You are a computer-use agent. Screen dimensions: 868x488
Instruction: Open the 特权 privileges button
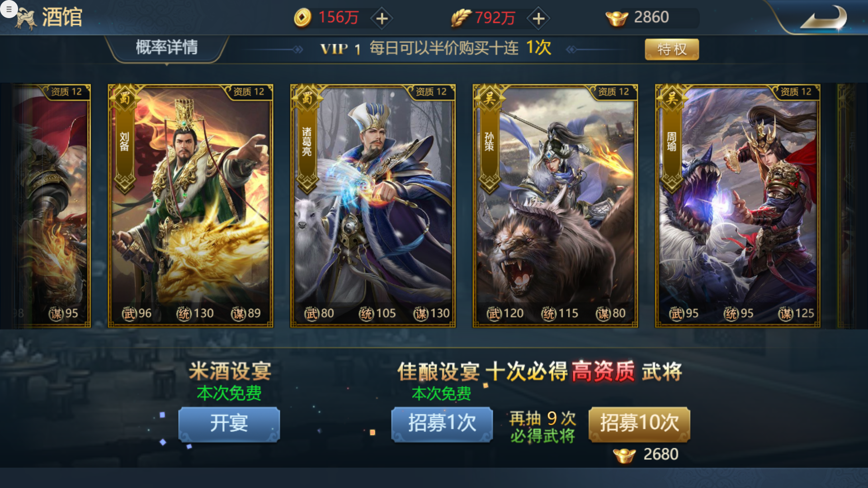(671, 49)
